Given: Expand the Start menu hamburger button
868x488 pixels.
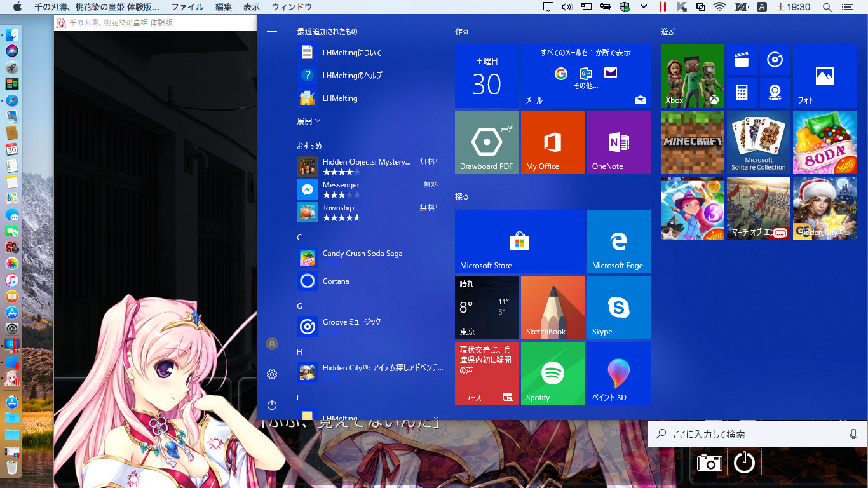Looking at the screenshot, I should 272,31.
